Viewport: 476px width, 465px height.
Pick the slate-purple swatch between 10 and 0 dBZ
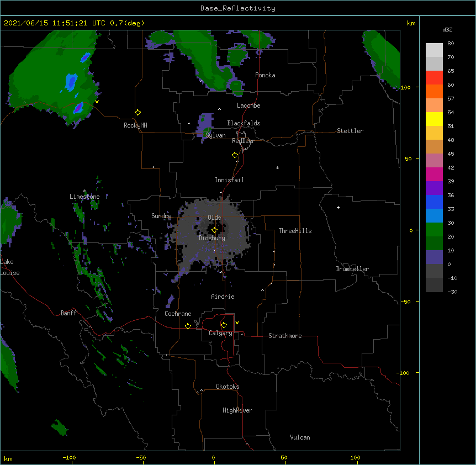click(434, 257)
